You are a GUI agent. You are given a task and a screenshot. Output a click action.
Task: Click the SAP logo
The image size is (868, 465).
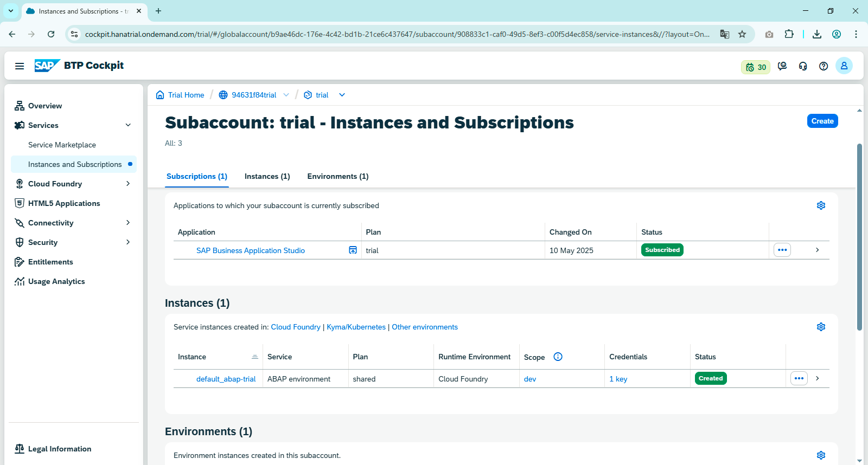pos(47,66)
